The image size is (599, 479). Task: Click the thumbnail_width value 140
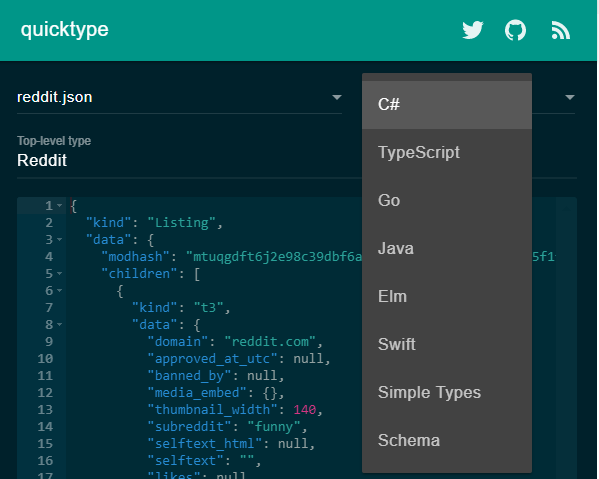(x=305, y=409)
